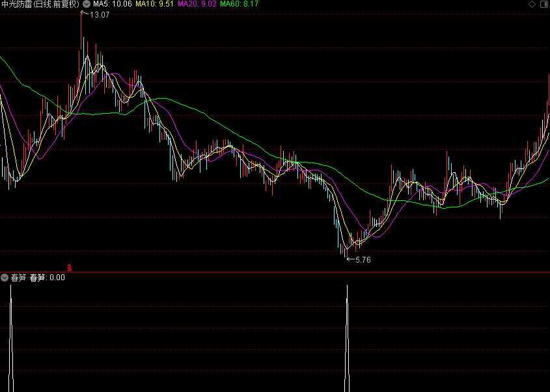Viewport: 550px width, 392px height.
Task: Click the 5.76 low price label
Action: (x=363, y=260)
